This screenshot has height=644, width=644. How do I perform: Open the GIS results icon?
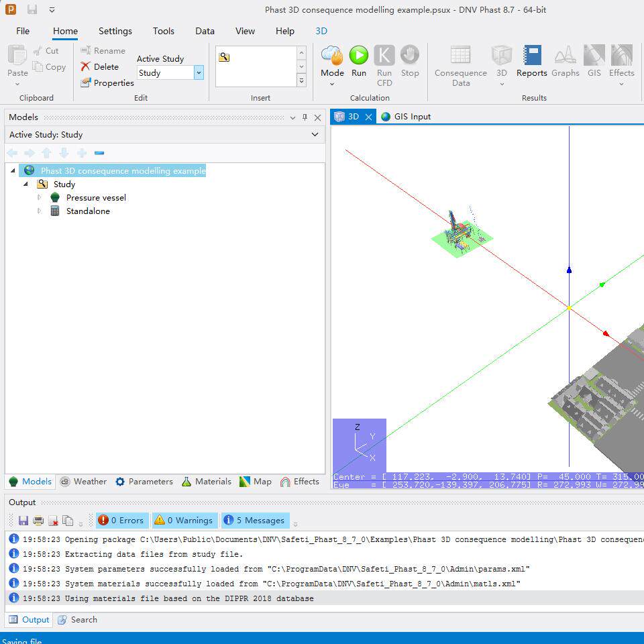pyautogui.click(x=594, y=56)
